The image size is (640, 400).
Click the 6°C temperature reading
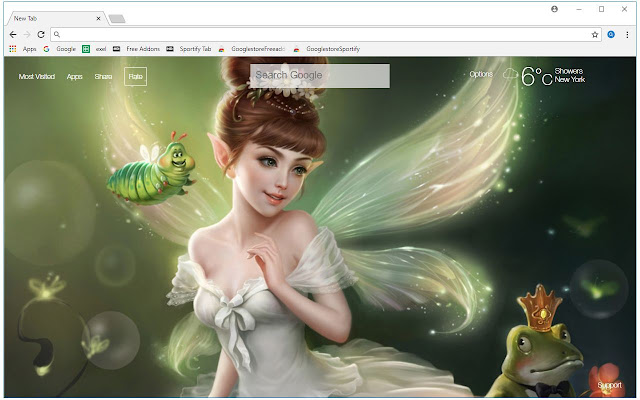(537, 76)
